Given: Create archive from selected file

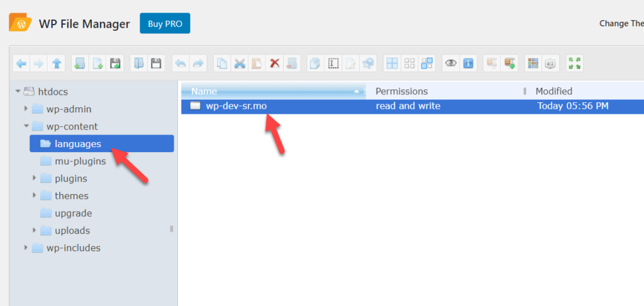Looking at the screenshot, I should (x=509, y=63).
